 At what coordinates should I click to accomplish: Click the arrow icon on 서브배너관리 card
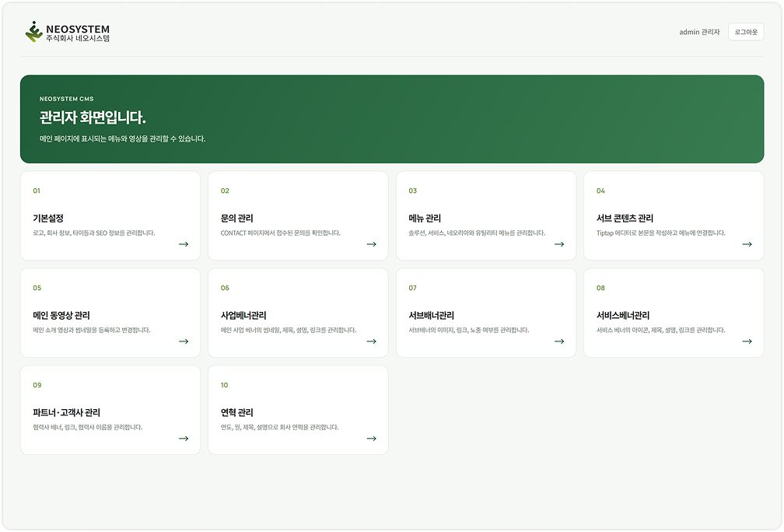pos(559,341)
